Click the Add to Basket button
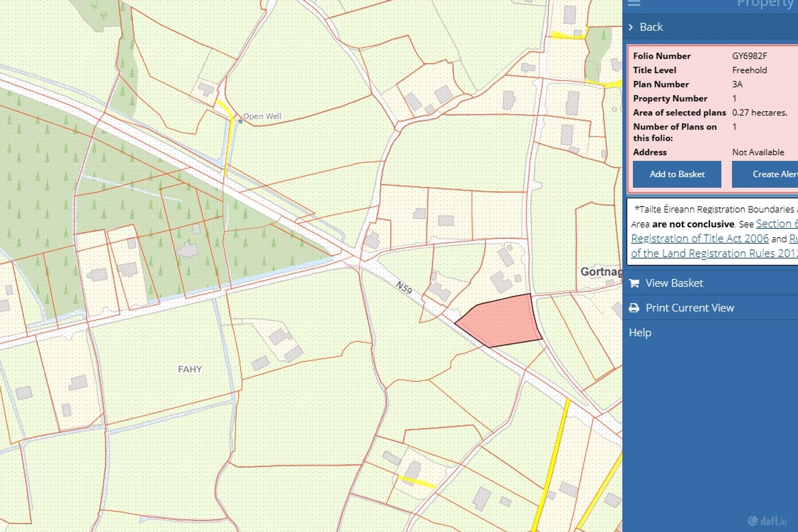Image resolution: width=798 pixels, height=532 pixels. (677, 174)
